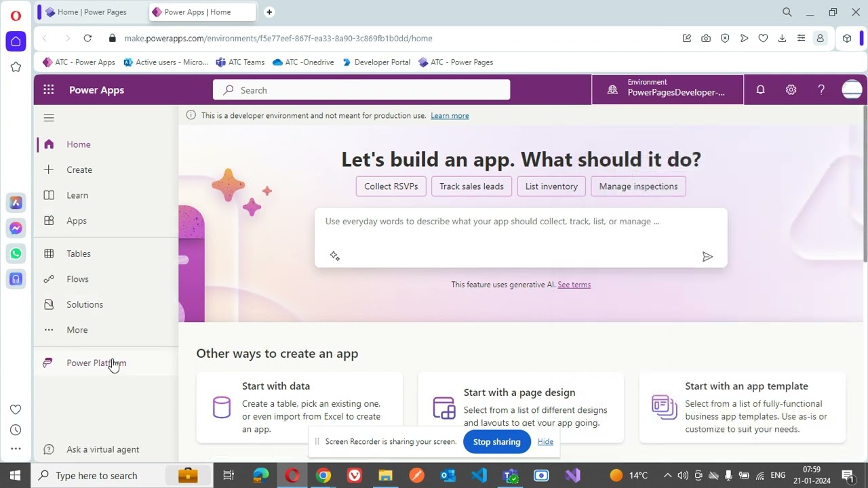Open Flows in left navigation
This screenshot has height=488, width=868.
click(106, 279)
